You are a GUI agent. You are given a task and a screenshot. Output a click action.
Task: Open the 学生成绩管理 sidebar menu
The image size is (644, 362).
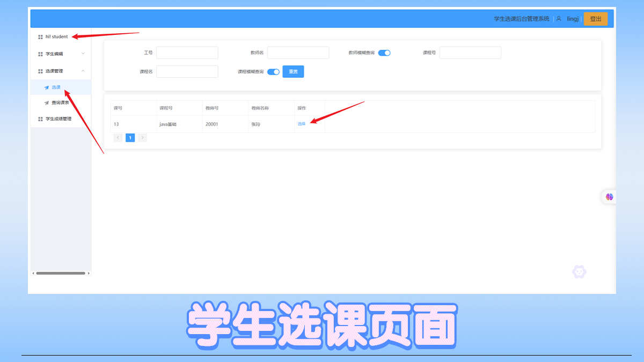click(x=61, y=119)
